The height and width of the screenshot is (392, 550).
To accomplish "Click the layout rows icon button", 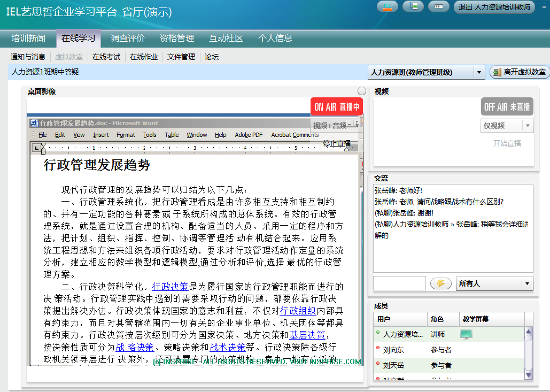I will (413, 6).
